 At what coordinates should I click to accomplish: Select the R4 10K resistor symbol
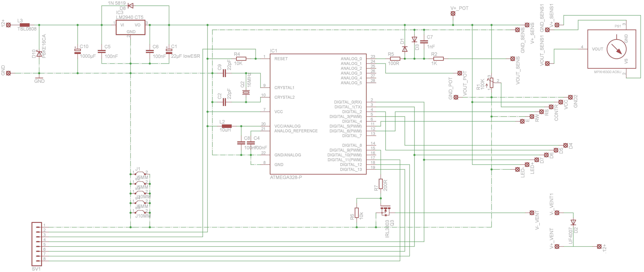[241, 59]
